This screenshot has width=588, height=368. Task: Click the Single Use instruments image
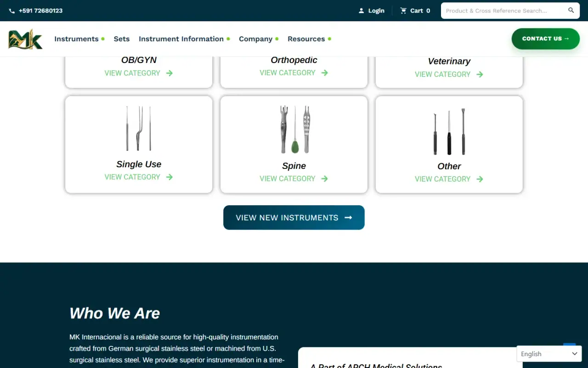(139, 128)
